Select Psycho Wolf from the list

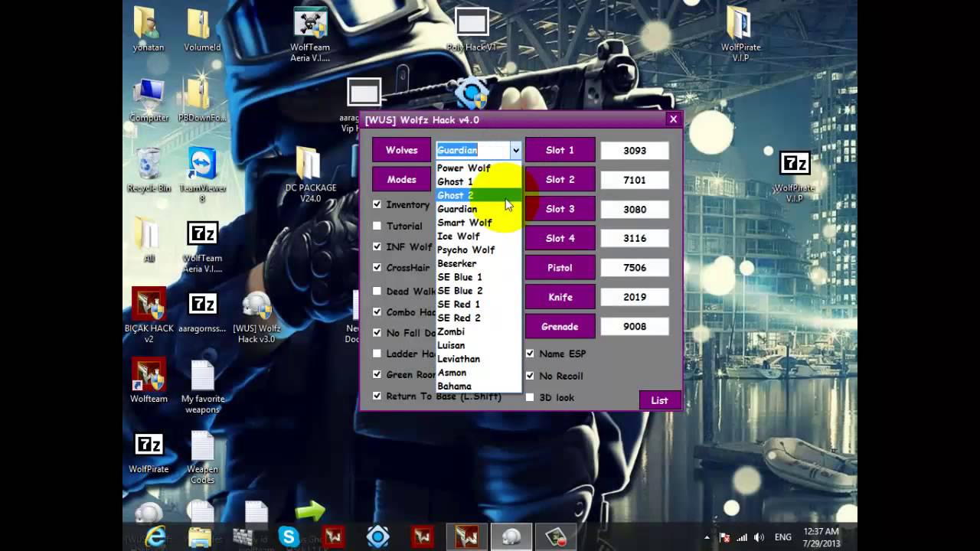tap(479, 249)
